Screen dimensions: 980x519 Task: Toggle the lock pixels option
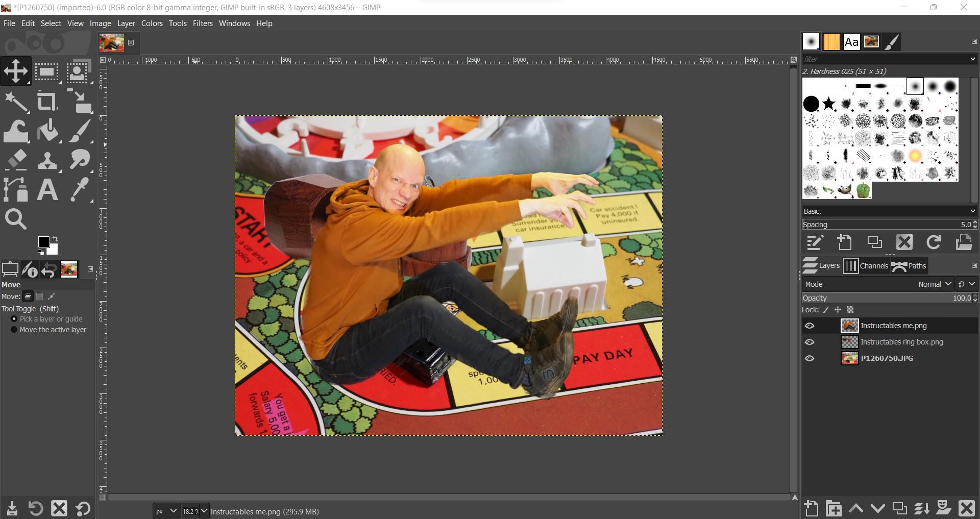[826, 310]
